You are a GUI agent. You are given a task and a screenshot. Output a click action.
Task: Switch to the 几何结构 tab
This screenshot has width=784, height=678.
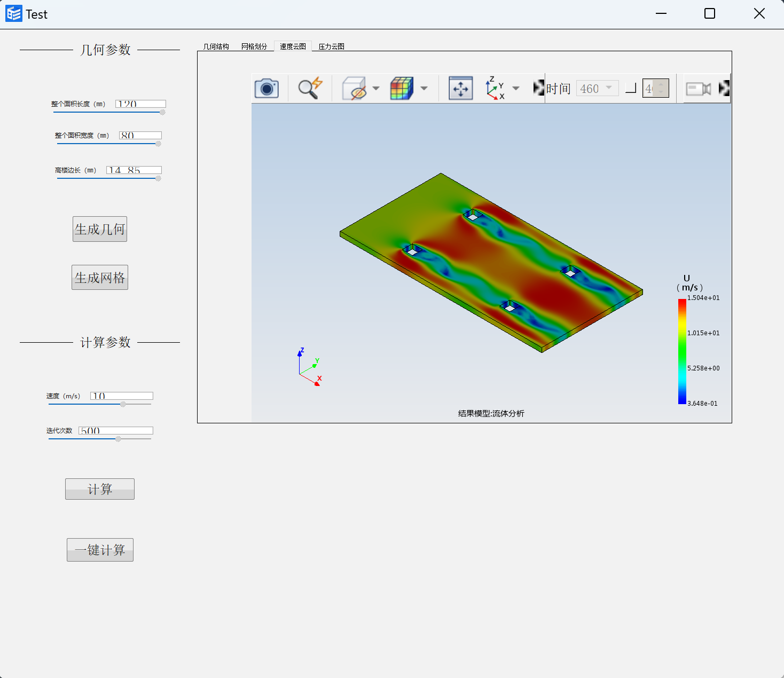(x=216, y=46)
